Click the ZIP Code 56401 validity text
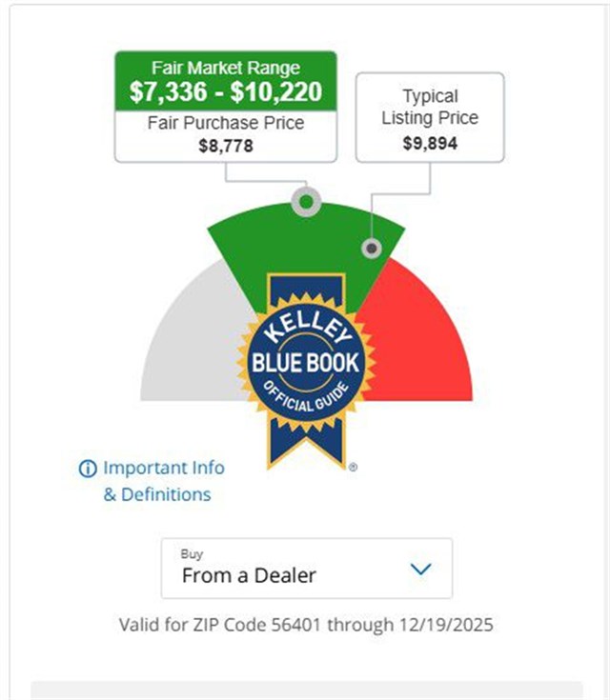Viewport: 610px width, 700px height. (306, 625)
